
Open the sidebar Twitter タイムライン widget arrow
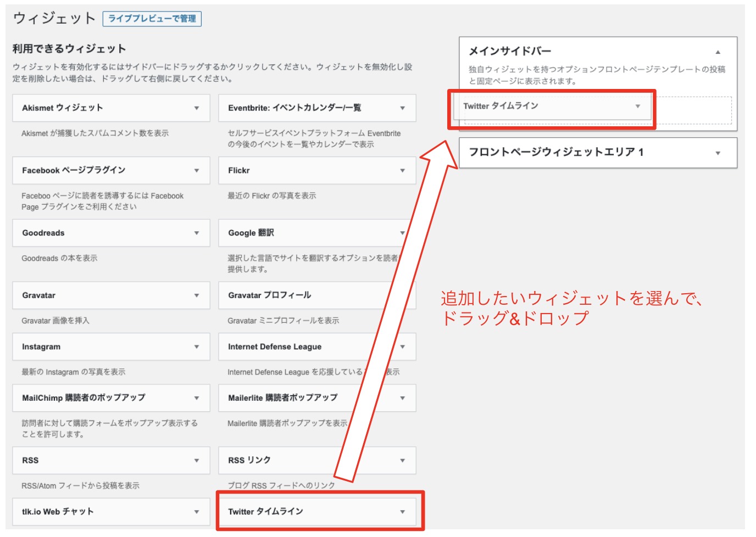click(x=637, y=107)
